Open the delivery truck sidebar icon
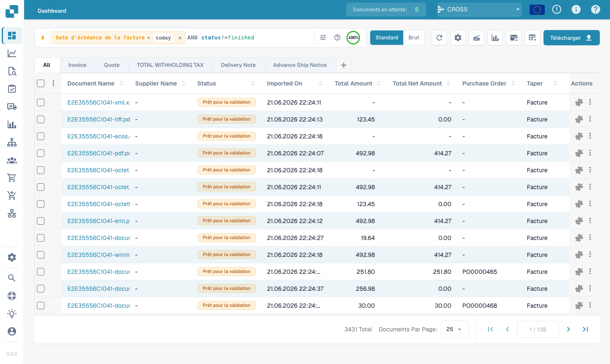The image size is (610, 364). click(x=12, y=107)
